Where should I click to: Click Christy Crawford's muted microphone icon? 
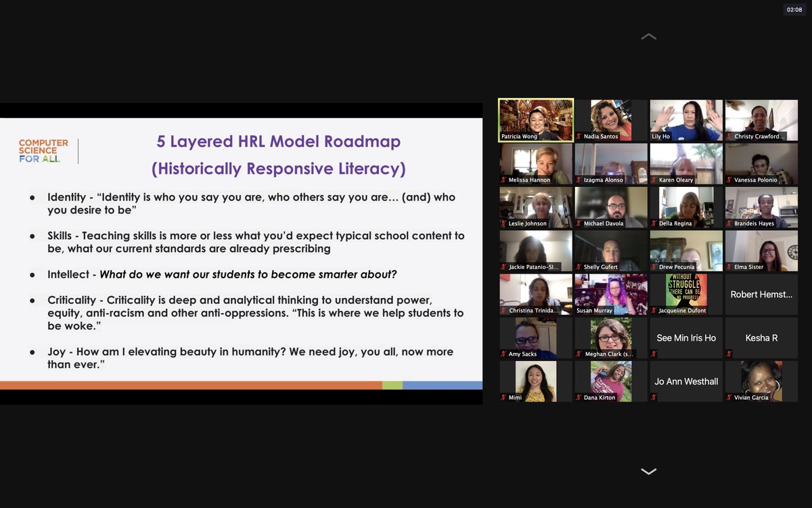[x=729, y=135]
